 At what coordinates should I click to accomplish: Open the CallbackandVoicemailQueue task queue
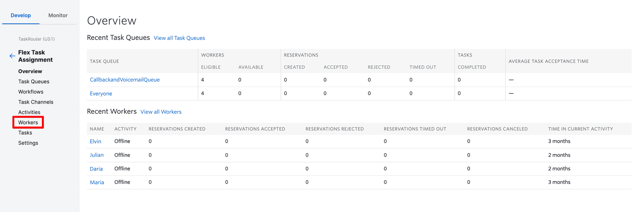tap(125, 80)
